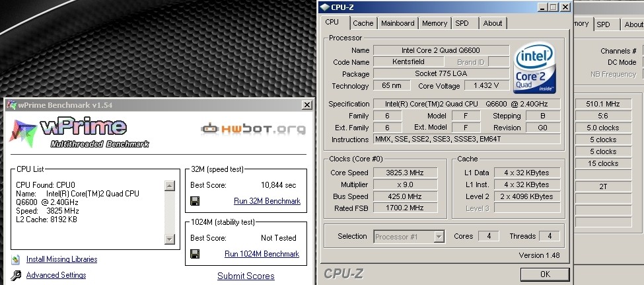Click the Stepping value B
This screenshot has height=285, width=644.
pos(542,116)
